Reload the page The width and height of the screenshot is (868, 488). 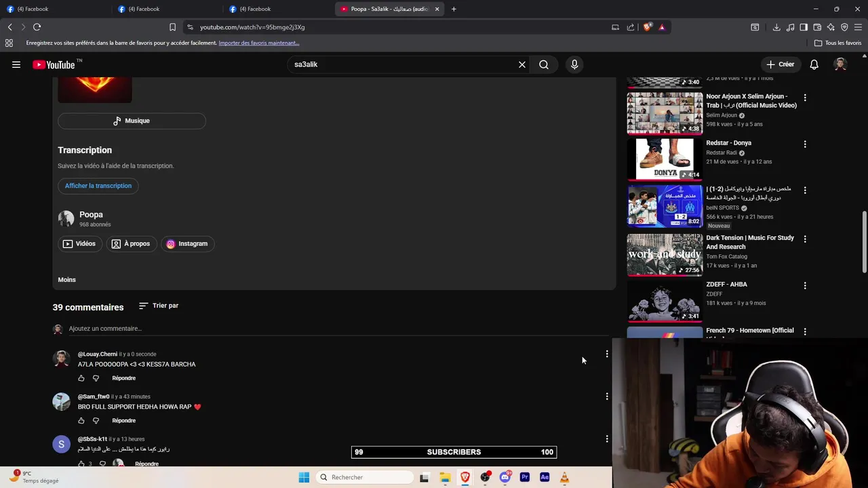37,27
